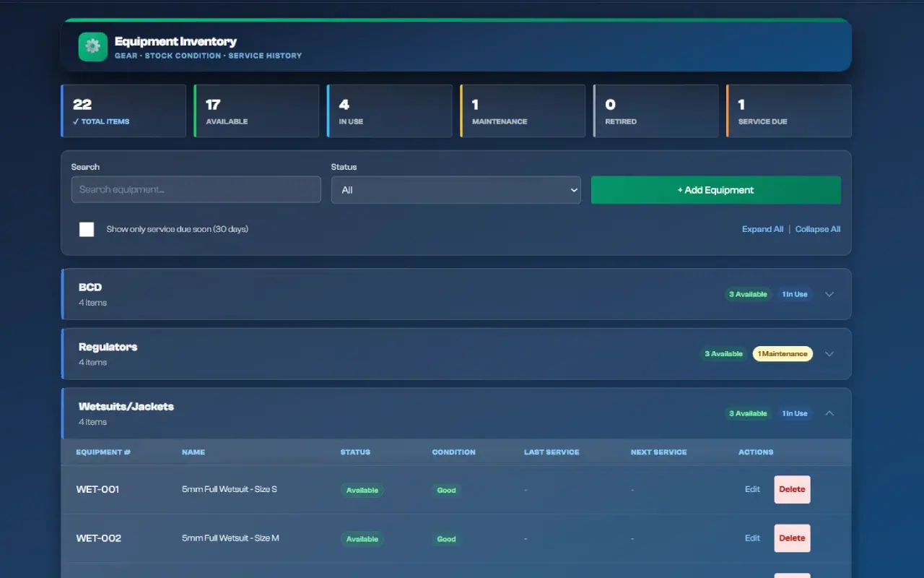This screenshot has height=578, width=924.
Task: Click the WET-002 equipment number
Action: 98,538
